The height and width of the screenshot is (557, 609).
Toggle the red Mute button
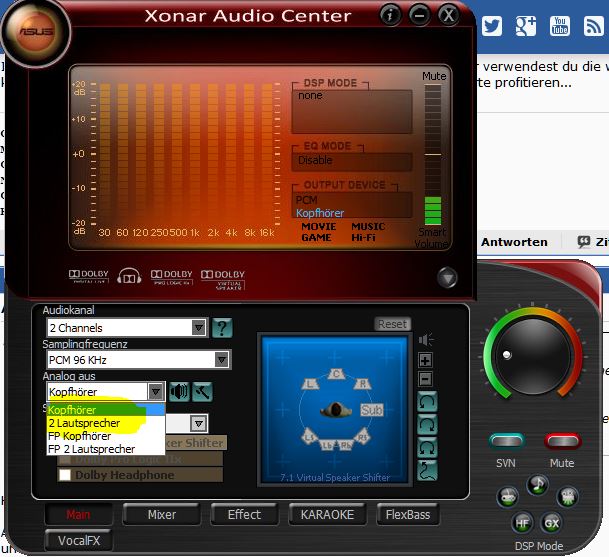tap(562, 440)
